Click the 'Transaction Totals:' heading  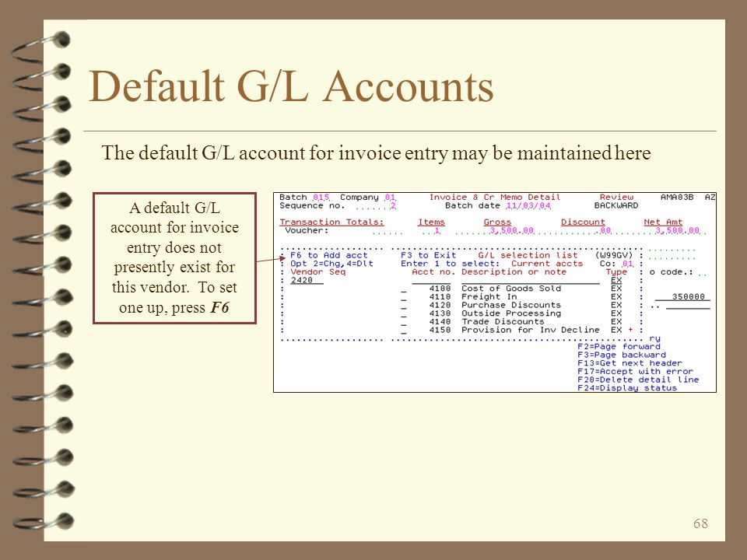pyautogui.click(x=331, y=222)
